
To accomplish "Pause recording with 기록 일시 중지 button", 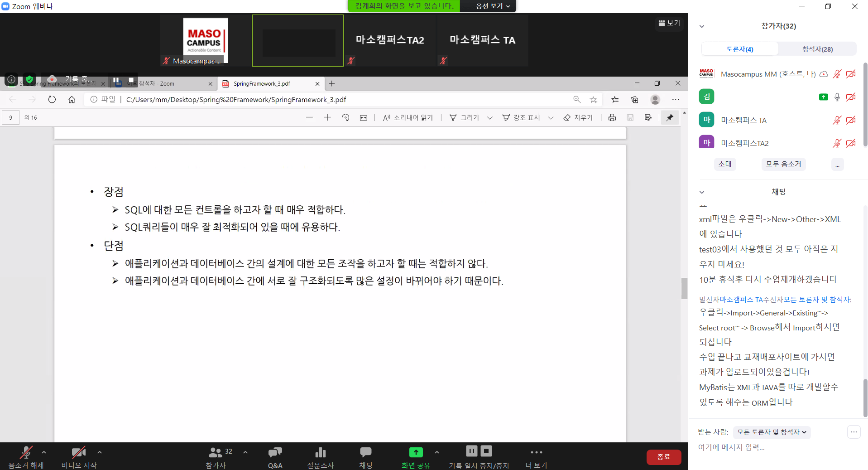I will (x=471, y=451).
